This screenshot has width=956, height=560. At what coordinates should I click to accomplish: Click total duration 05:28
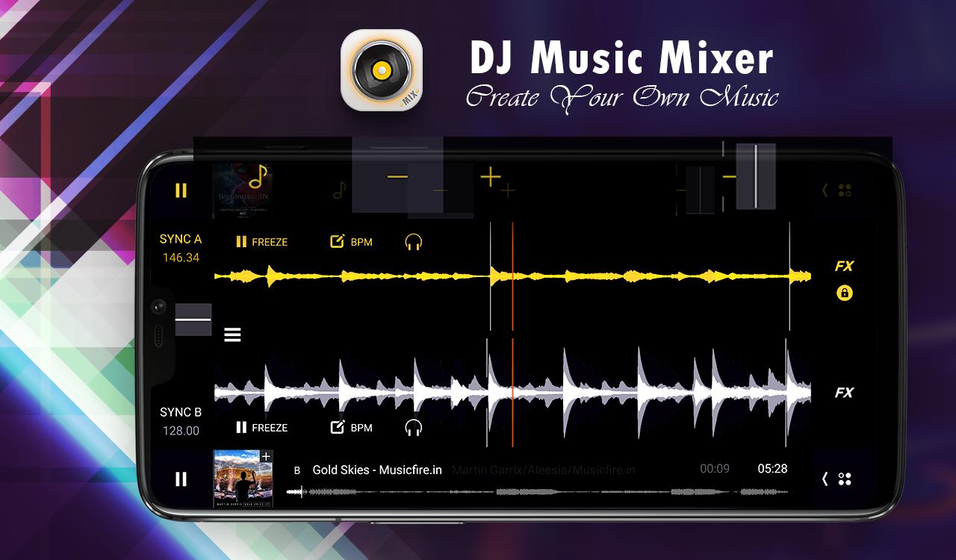772,469
